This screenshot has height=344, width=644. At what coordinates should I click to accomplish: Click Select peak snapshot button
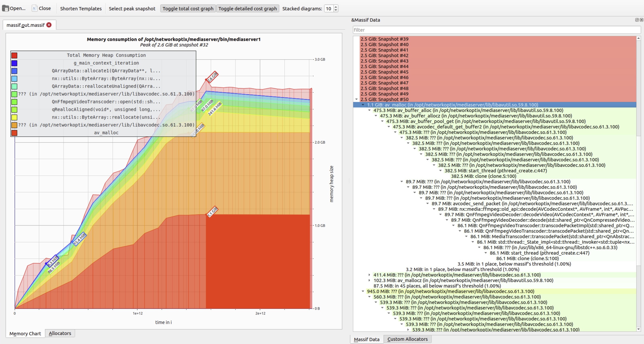[132, 8]
